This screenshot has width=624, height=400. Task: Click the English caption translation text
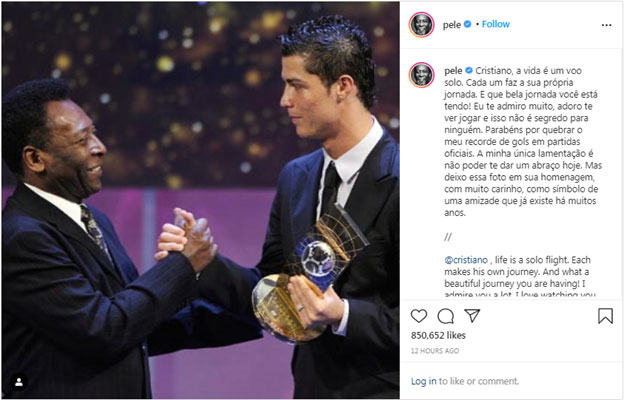[x=519, y=277]
